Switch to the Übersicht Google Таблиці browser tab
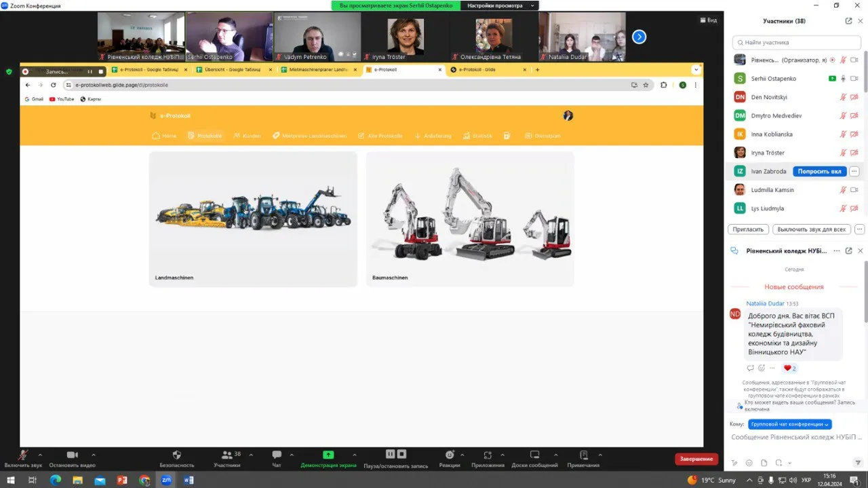This screenshot has width=868, height=488. click(232, 69)
